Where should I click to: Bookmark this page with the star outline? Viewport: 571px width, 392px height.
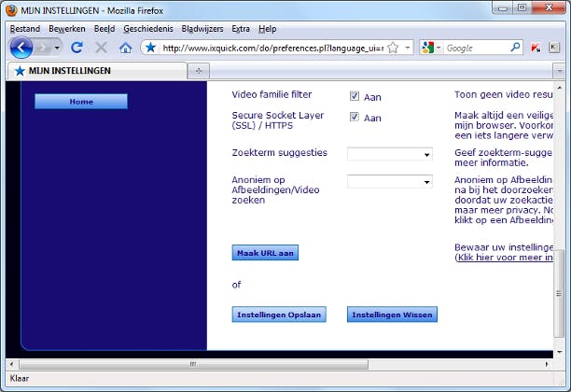coord(393,48)
